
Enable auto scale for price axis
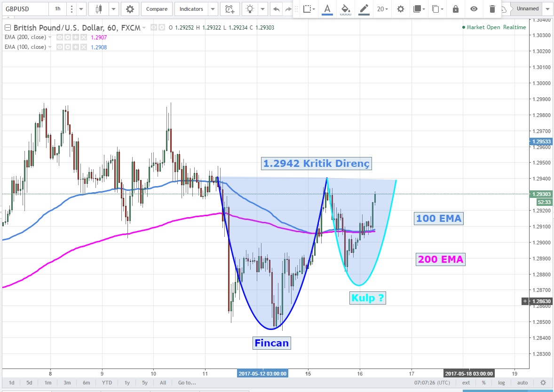pos(522,383)
